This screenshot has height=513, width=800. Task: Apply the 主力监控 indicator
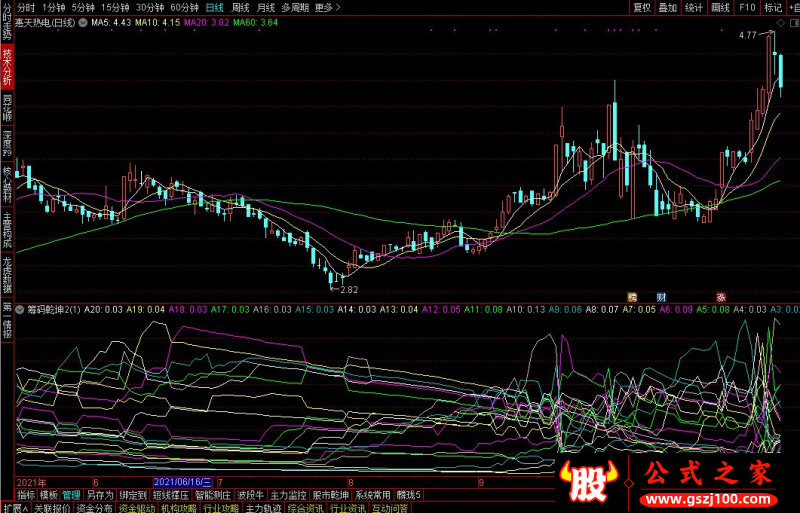click(288, 495)
